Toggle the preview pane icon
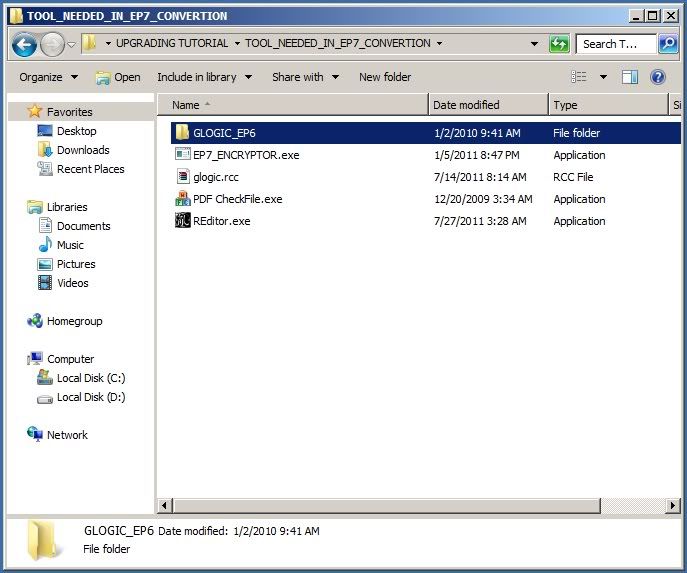 629,77
